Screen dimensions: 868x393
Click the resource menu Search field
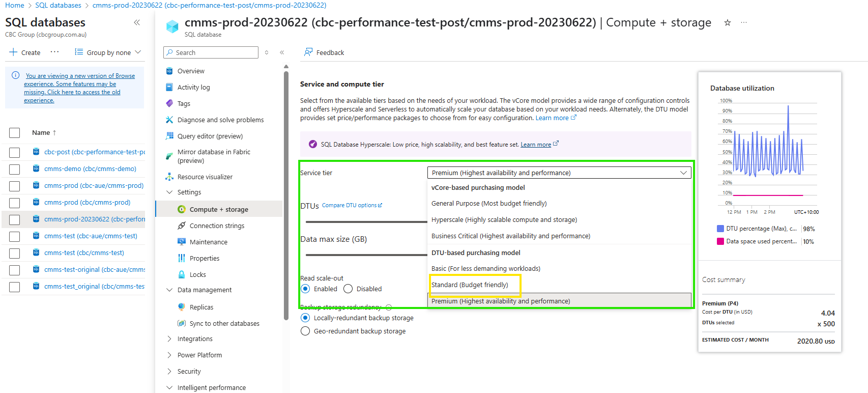211,52
